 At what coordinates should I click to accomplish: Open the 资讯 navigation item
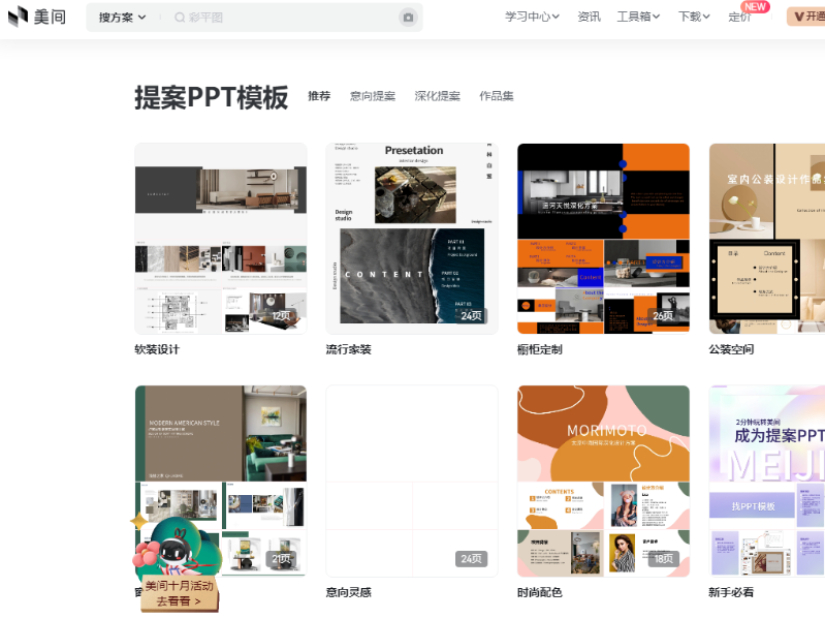pos(589,17)
